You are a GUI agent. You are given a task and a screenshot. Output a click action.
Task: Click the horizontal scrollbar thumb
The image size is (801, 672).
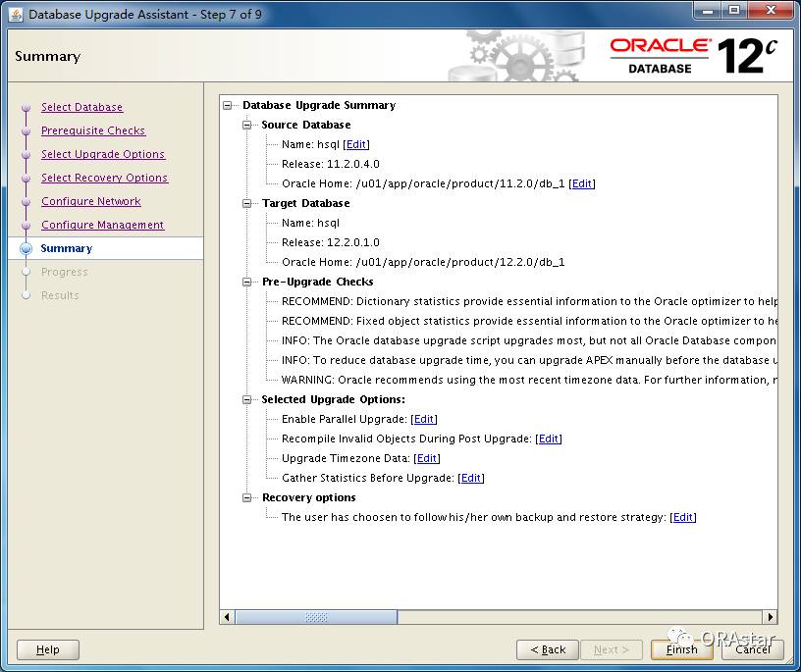(316, 617)
